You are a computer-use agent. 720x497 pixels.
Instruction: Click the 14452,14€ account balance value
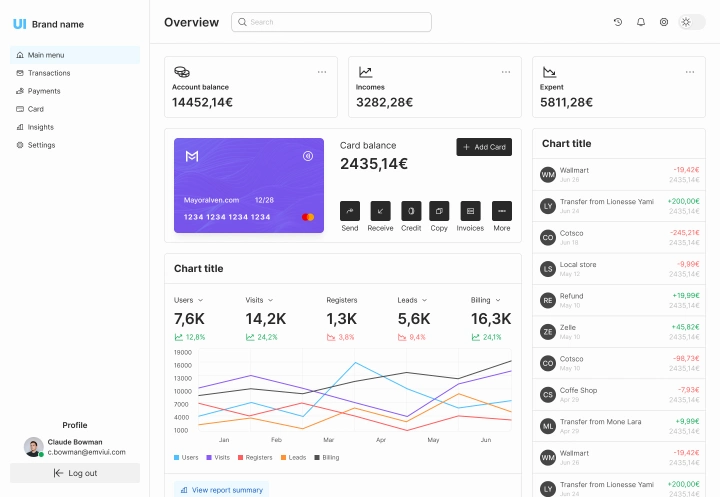[202, 102]
